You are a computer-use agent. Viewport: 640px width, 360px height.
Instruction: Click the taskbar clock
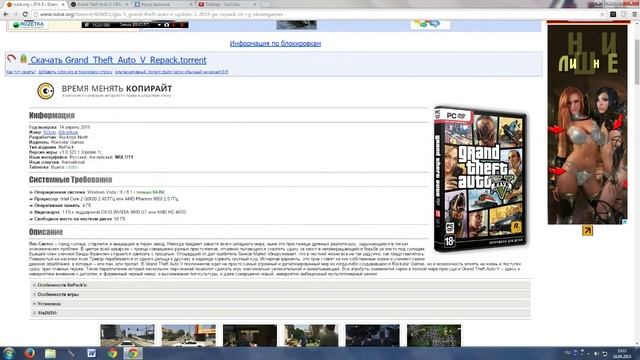(x=622, y=353)
